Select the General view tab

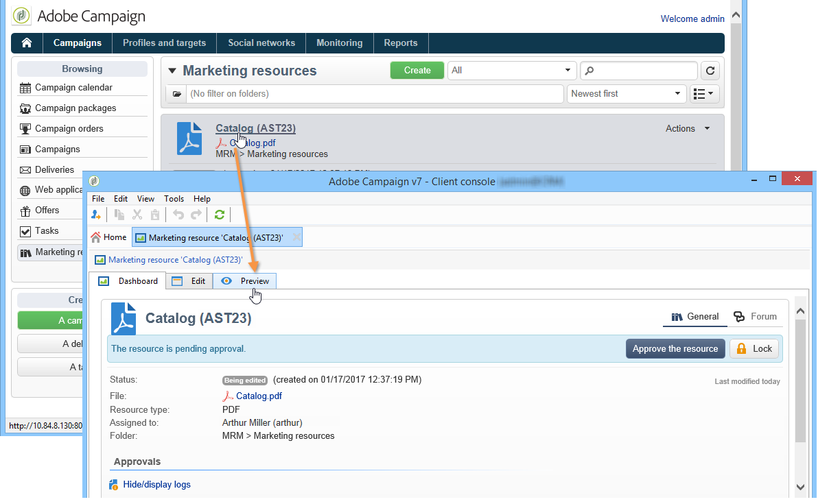click(695, 316)
